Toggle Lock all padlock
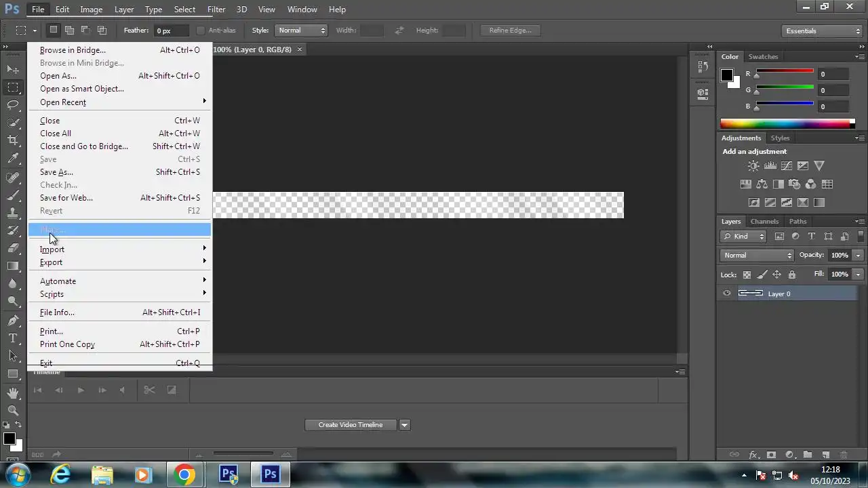The width and height of the screenshot is (868, 488). pos(791,274)
